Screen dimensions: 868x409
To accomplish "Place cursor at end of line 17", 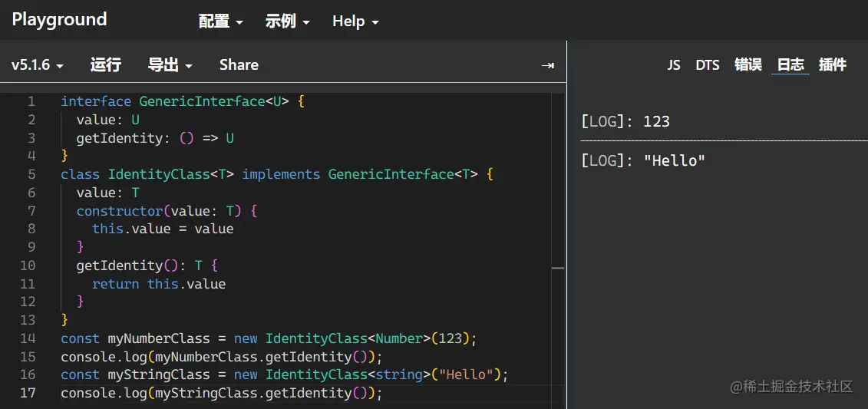I will 383,393.
